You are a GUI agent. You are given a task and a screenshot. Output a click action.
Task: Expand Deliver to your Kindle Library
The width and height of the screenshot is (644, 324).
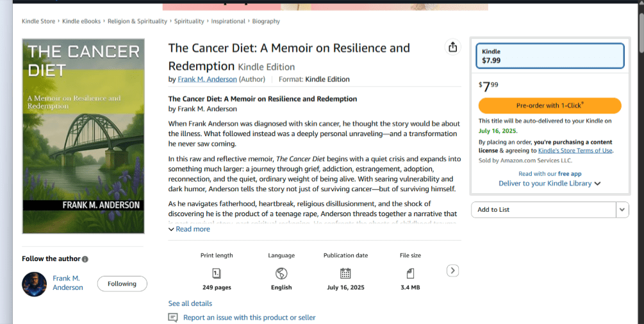tap(549, 183)
